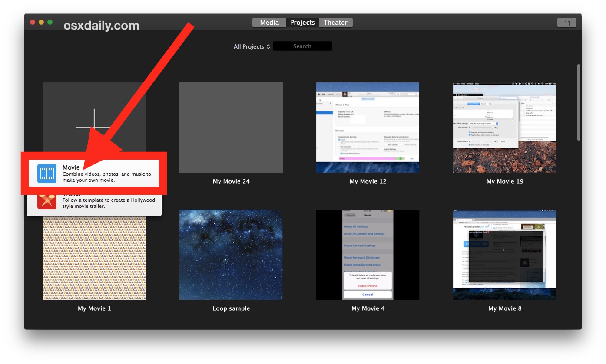Switch to the Media tab

[269, 23]
